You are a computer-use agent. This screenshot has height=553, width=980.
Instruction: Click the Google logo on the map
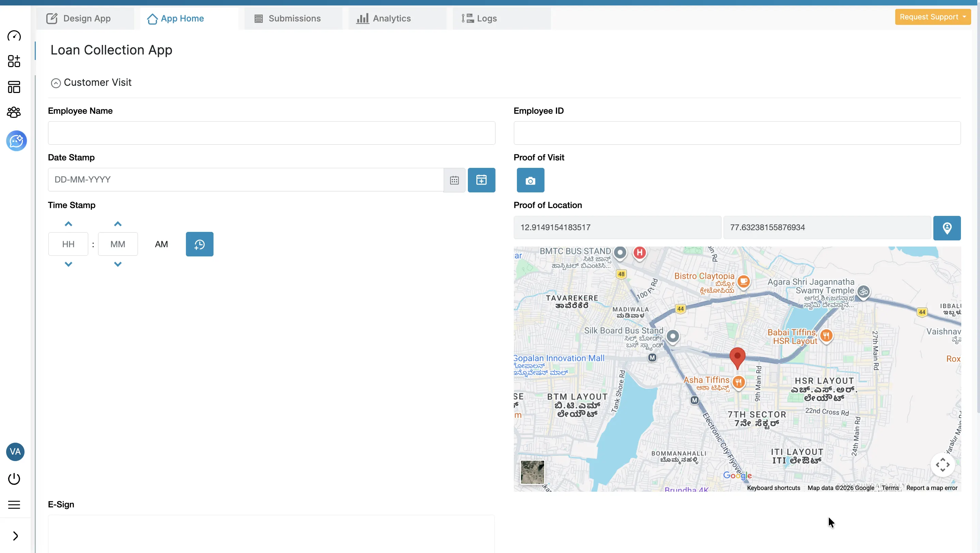[737, 475]
